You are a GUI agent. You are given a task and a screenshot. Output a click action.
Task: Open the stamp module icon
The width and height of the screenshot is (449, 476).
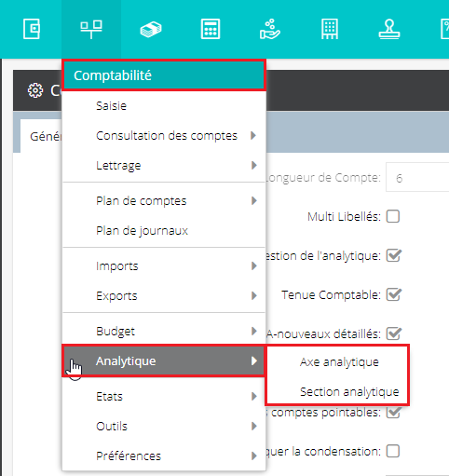389,29
